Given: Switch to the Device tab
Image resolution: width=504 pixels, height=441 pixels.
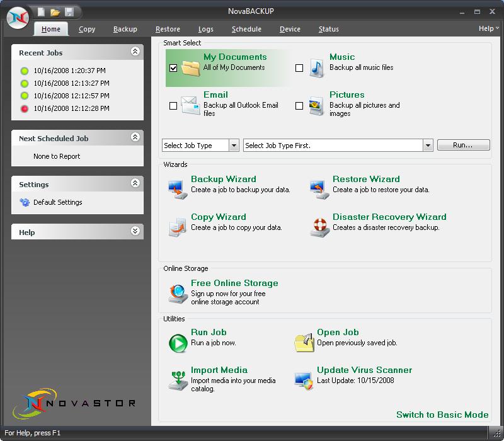Looking at the screenshot, I should point(290,29).
